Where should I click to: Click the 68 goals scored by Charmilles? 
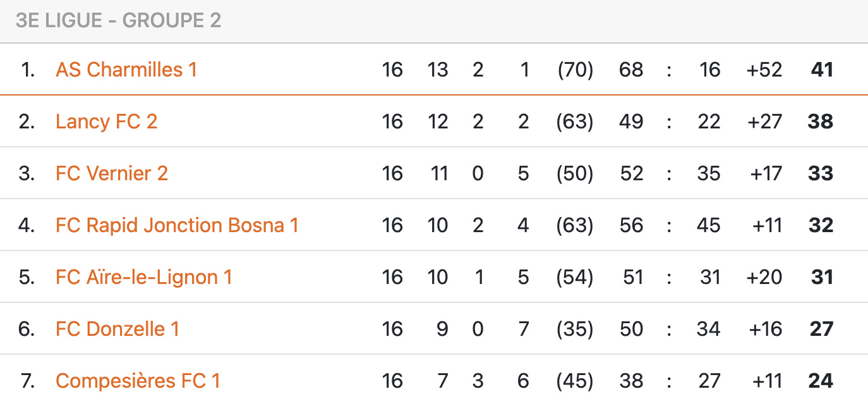pyautogui.click(x=631, y=70)
